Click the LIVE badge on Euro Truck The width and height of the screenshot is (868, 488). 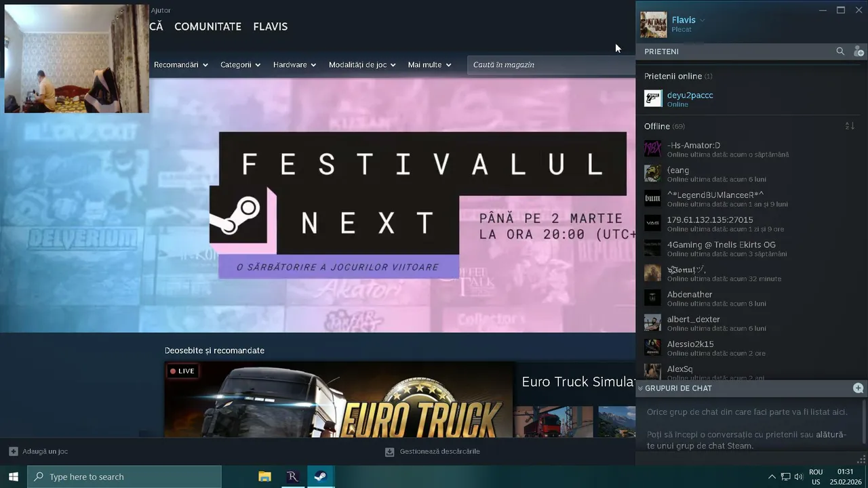(182, 371)
